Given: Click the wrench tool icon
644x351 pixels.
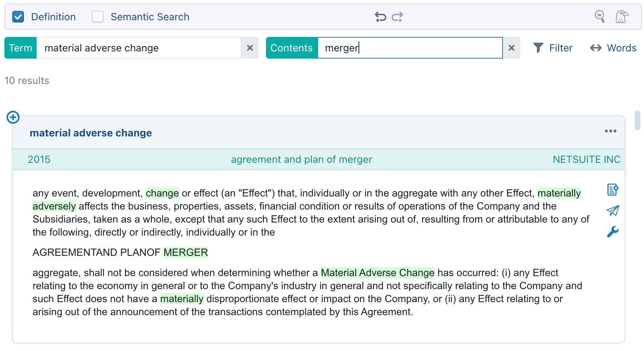Looking at the screenshot, I should [x=613, y=232].
